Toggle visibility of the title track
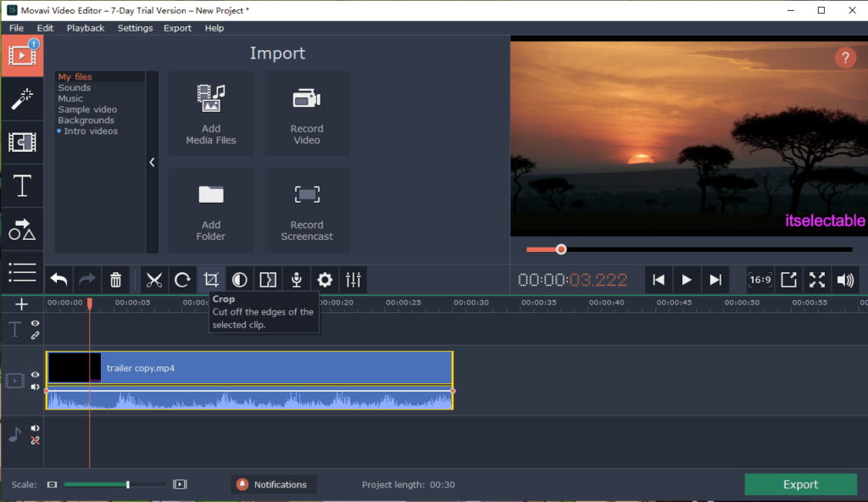 (35, 324)
